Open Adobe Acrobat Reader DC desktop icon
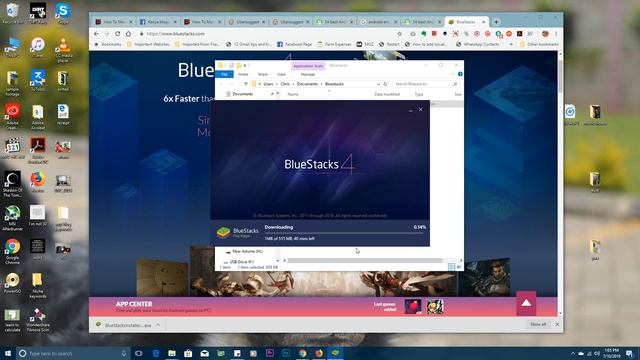 tap(38, 150)
